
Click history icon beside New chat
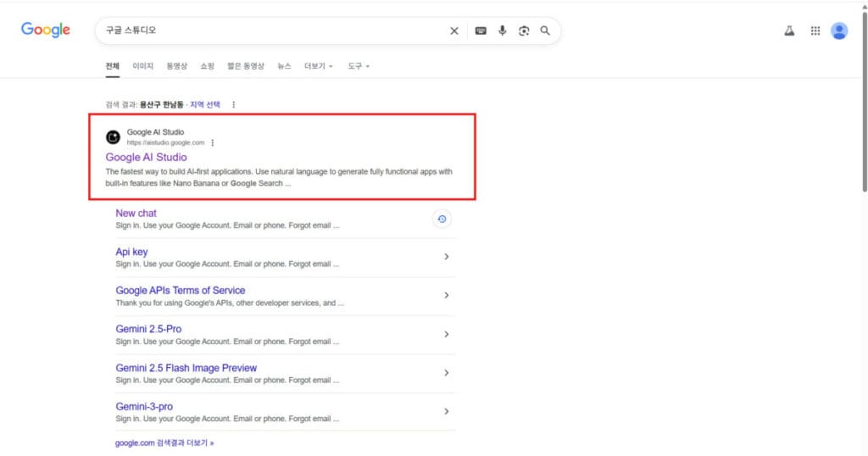pyautogui.click(x=442, y=219)
